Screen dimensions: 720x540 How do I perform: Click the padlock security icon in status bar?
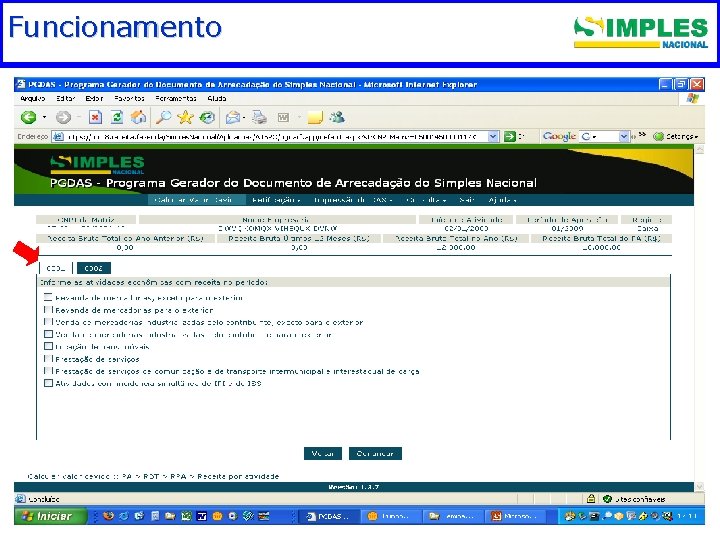pos(591,499)
